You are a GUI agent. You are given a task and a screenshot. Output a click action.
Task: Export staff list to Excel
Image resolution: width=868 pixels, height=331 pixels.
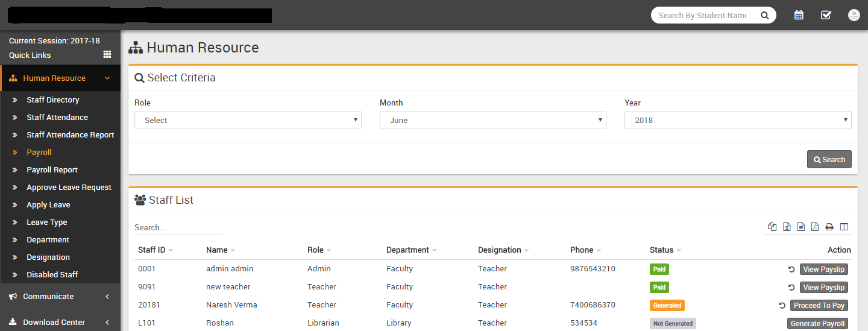pyautogui.click(x=787, y=227)
